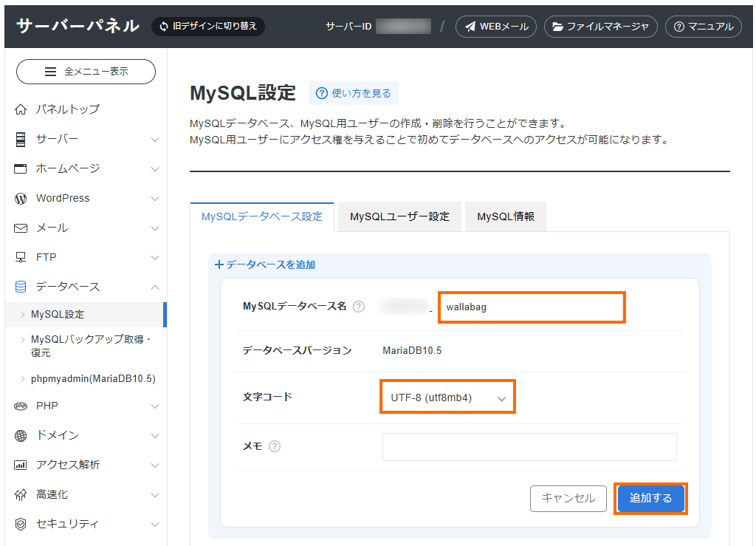Image resolution: width=756 pixels, height=546 pixels.
Task: Click the Server rack icon in sidebar
Action: tap(20, 140)
